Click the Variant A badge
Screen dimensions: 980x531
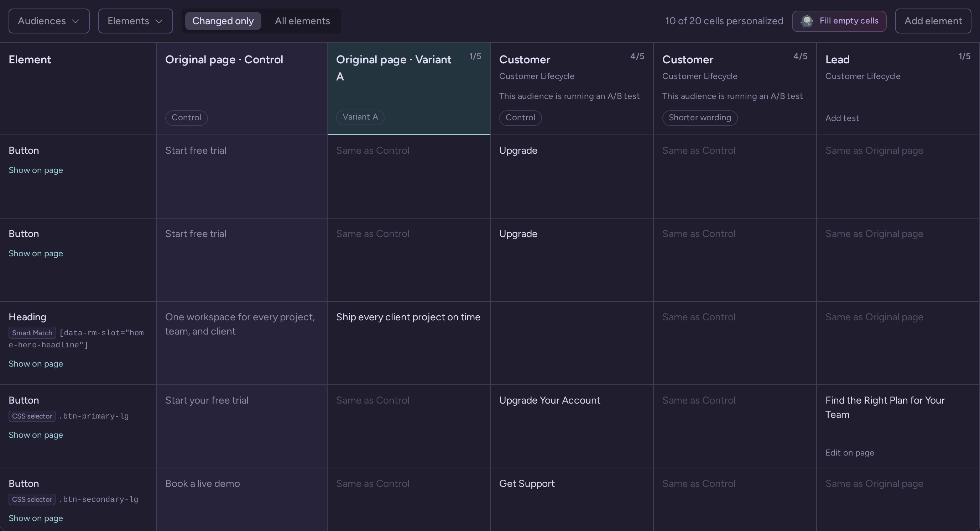click(360, 117)
